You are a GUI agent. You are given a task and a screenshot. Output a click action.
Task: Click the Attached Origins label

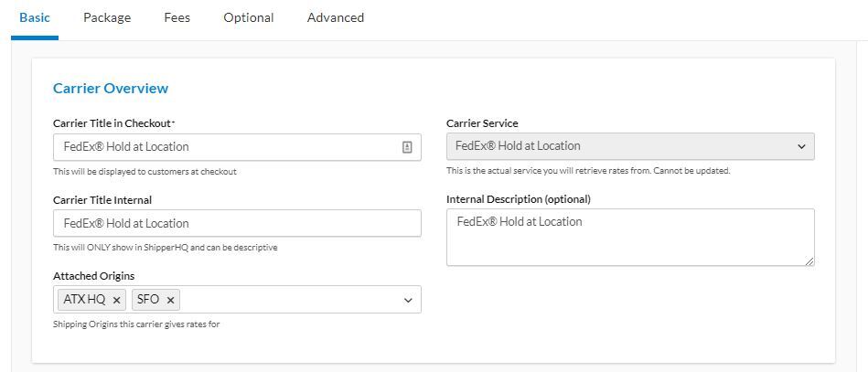[x=94, y=276]
